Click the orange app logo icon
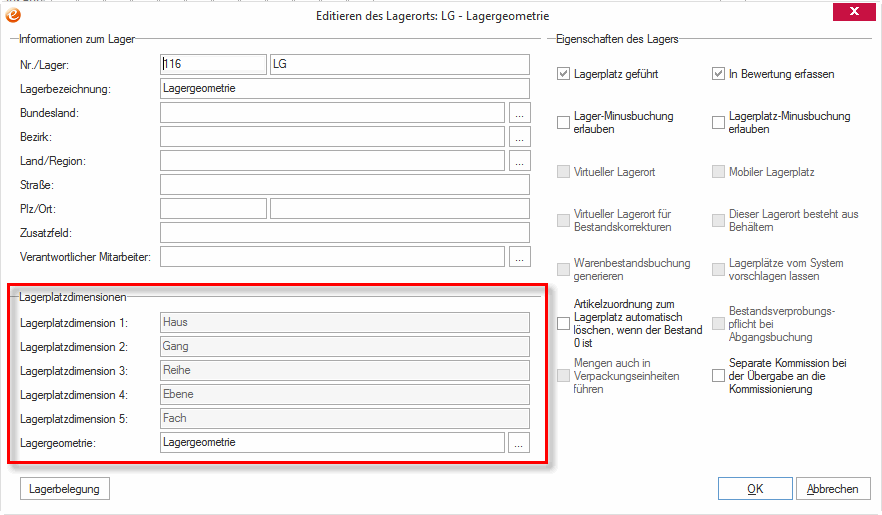The height and width of the screenshot is (515, 882). pyautogui.click(x=14, y=15)
